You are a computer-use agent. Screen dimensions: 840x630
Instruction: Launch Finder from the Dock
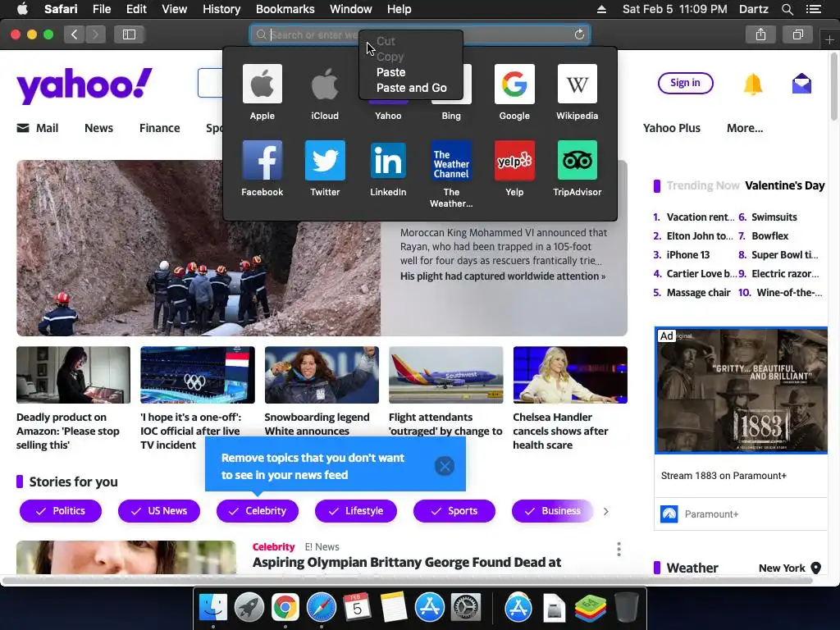[x=213, y=608]
